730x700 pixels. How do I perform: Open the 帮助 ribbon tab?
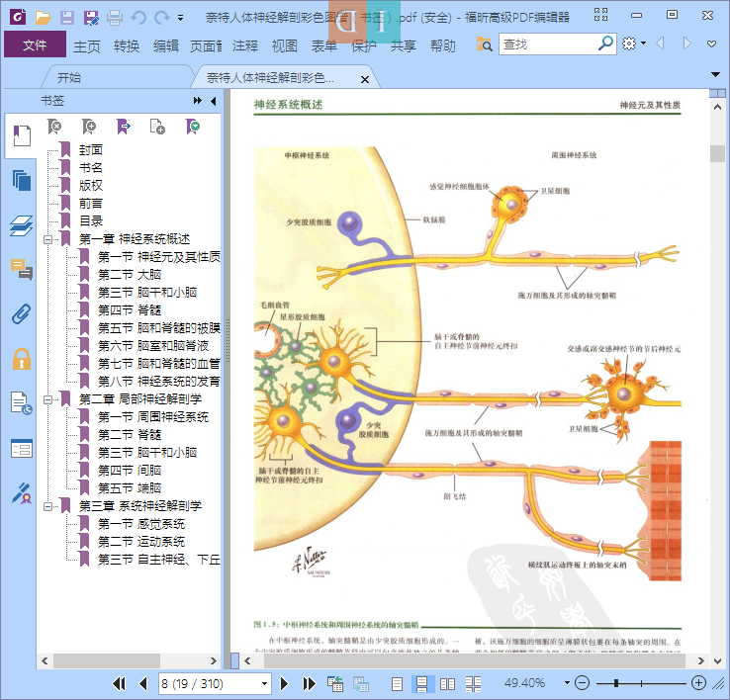(443, 46)
